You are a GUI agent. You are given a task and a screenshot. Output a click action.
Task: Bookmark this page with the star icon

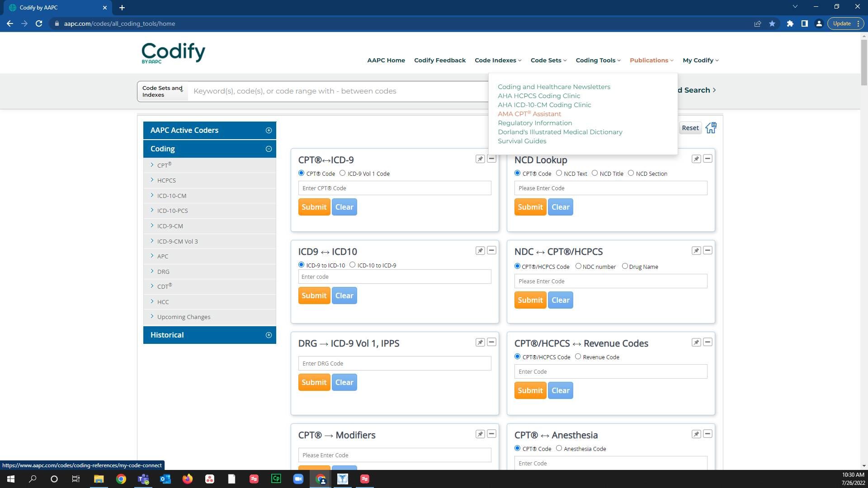772,23
